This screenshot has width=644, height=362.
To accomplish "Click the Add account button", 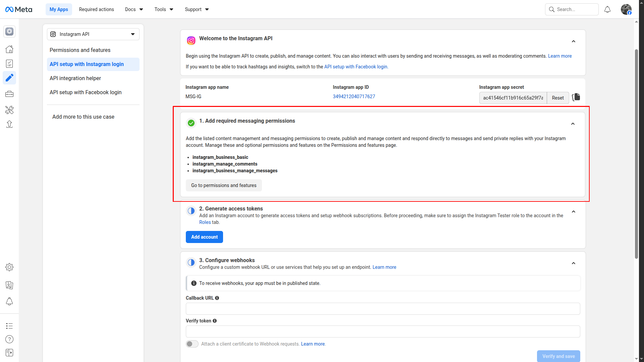I will (204, 237).
